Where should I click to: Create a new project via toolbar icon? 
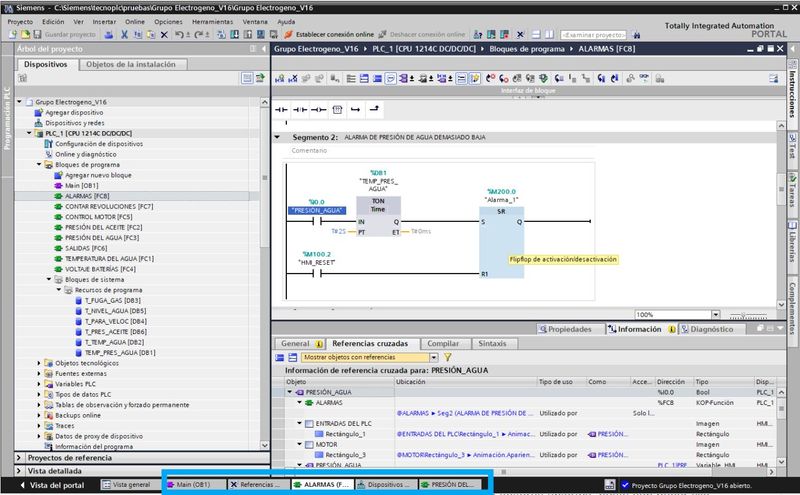click(x=13, y=34)
